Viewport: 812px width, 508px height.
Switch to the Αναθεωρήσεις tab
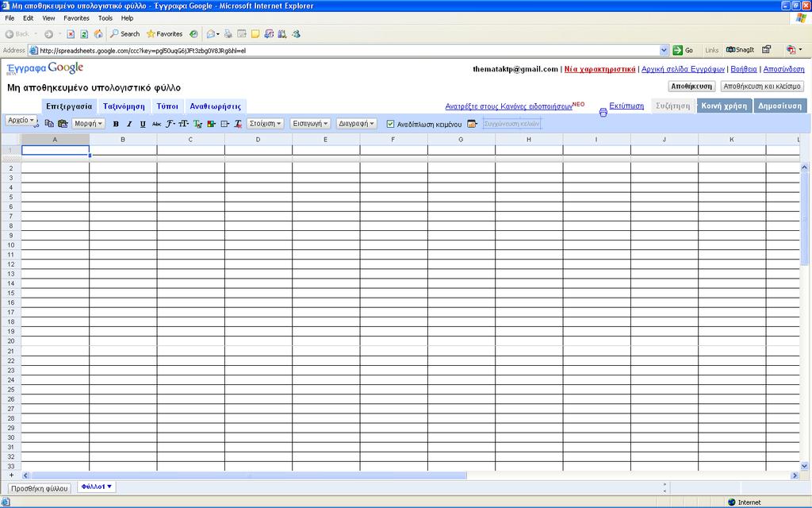(x=216, y=106)
